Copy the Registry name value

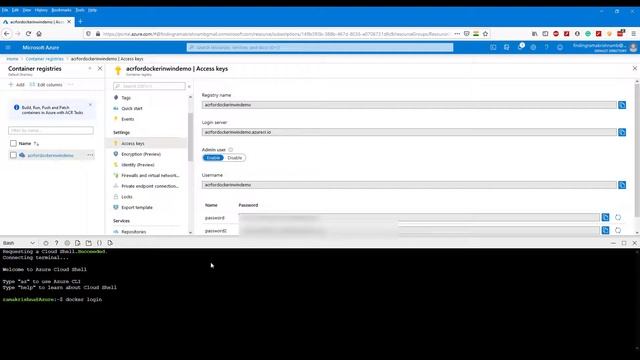coord(622,105)
